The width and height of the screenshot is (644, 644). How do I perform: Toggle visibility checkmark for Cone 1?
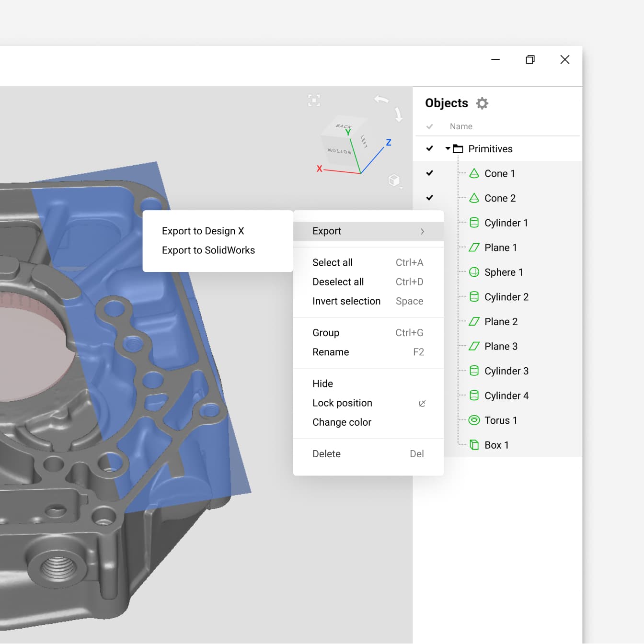(430, 173)
